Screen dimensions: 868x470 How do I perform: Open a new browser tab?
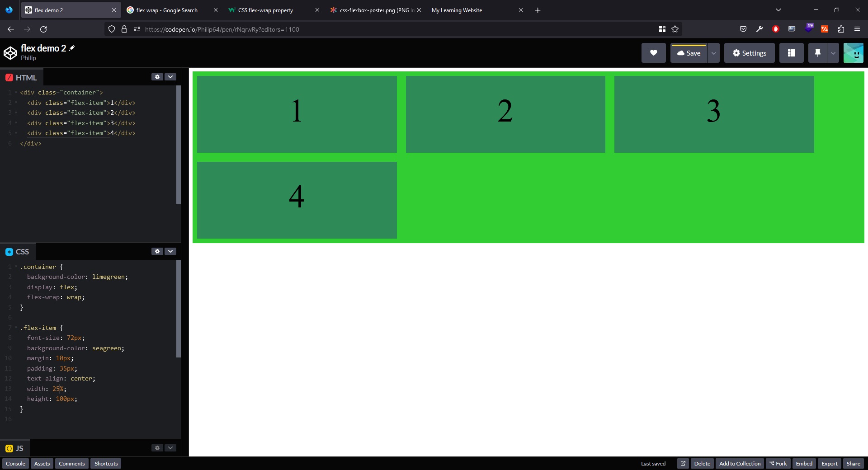tap(538, 10)
